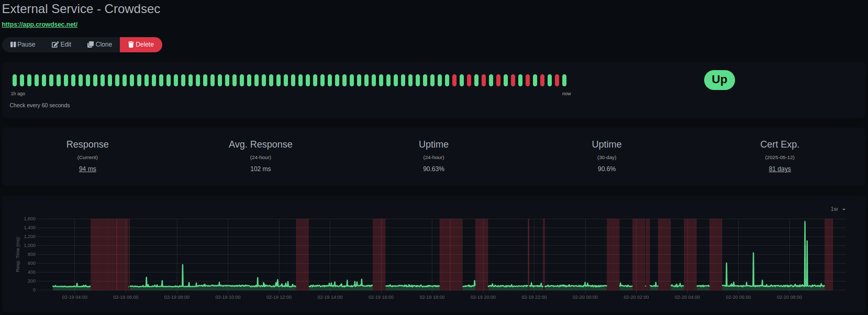Pause the Crowdsec monitor
Screen dimensions: 868x315
pos(23,44)
